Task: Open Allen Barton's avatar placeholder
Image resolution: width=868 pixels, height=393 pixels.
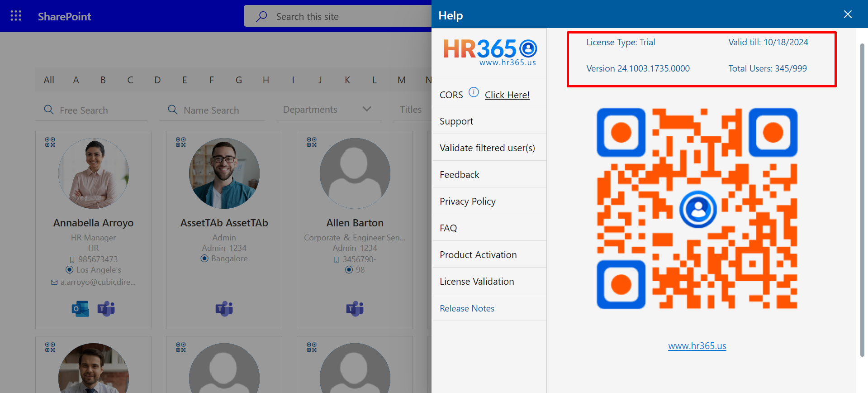Action: click(355, 173)
